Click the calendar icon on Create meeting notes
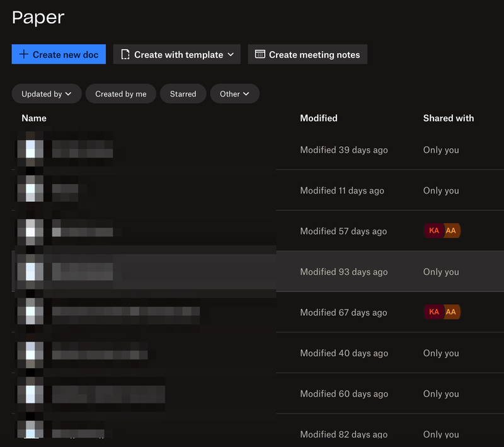This screenshot has height=447, width=504. 260,54
